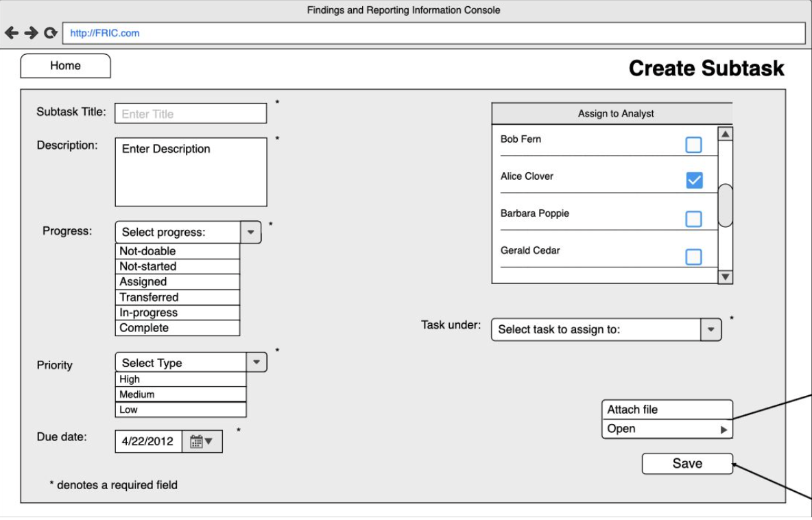The width and height of the screenshot is (812, 520).
Task: Check Gerald Cedar's checkbox
Action: 694,253
